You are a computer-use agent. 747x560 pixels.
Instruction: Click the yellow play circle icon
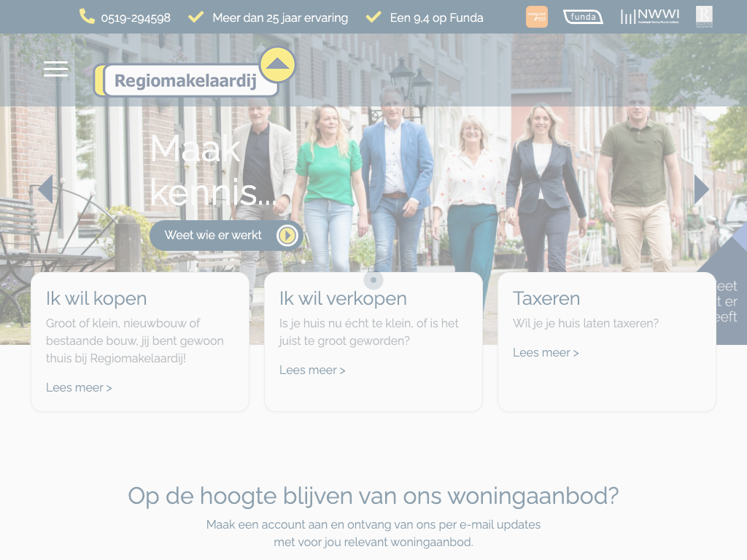click(287, 236)
